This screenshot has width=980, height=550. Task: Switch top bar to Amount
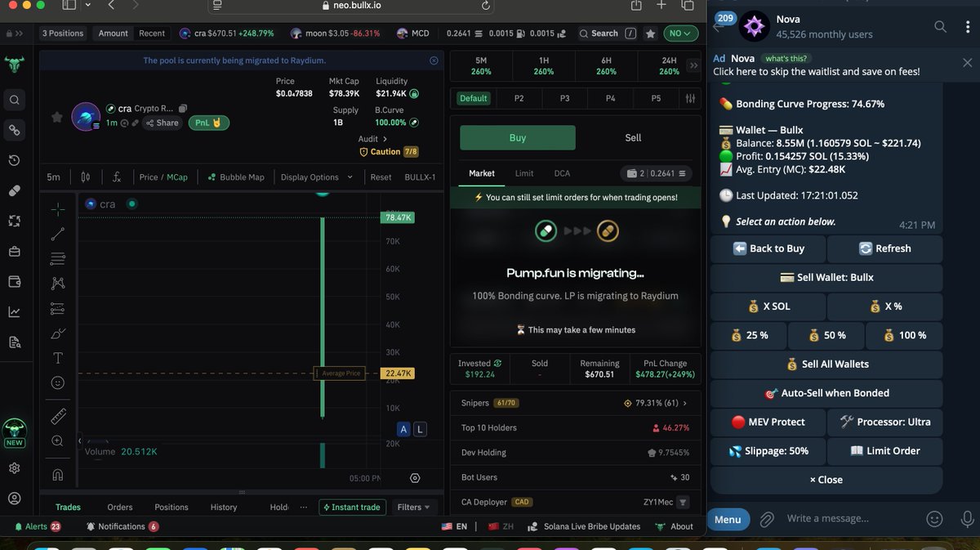114,34
